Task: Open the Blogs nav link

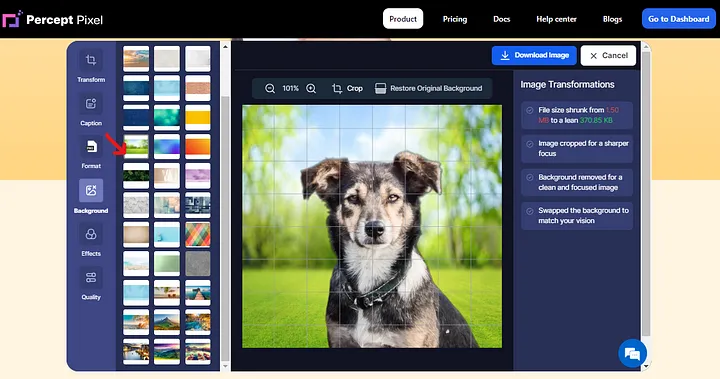Action: point(612,19)
